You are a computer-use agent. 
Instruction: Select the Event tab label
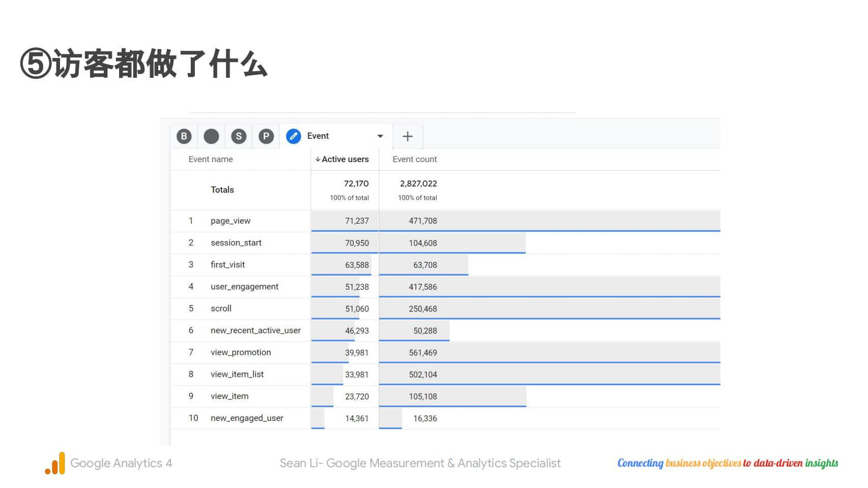pyautogui.click(x=318, y=136)
